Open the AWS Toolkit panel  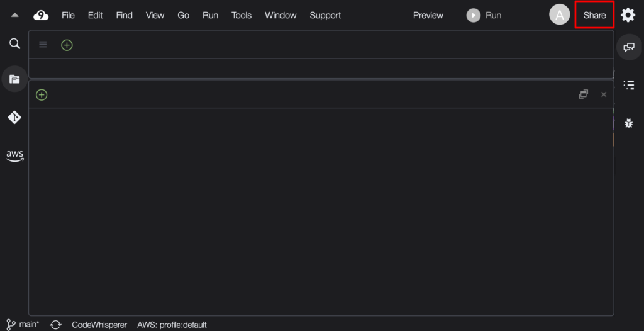15,156
